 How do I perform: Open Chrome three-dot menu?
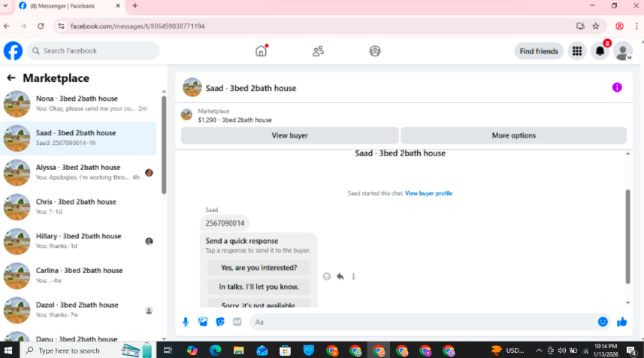(636, 26)
